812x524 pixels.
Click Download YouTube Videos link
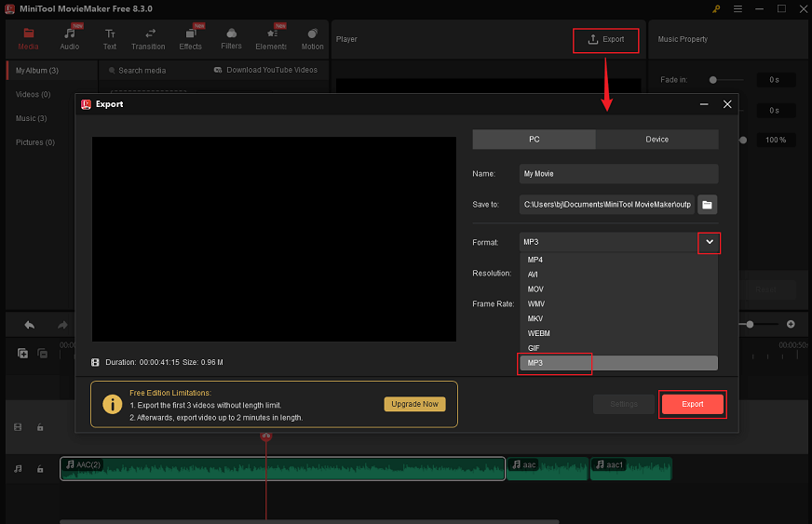click(x=265, y=70)
